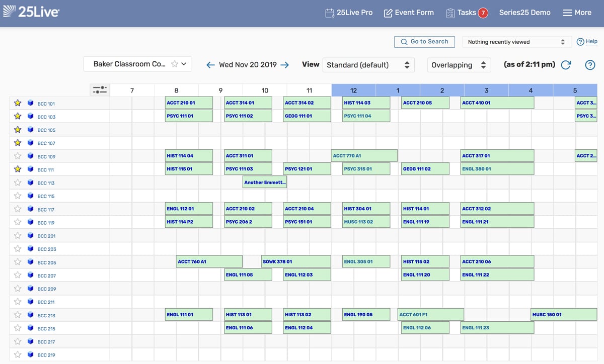Click the cube icon for BCC 201
The image size is (604, 364).
click(x=30, y=236)
